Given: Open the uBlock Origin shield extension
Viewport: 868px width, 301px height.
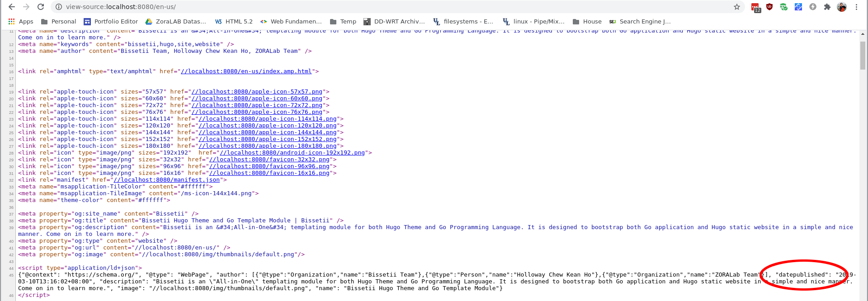Looking at the screenshot, I should tap(769, 7).
